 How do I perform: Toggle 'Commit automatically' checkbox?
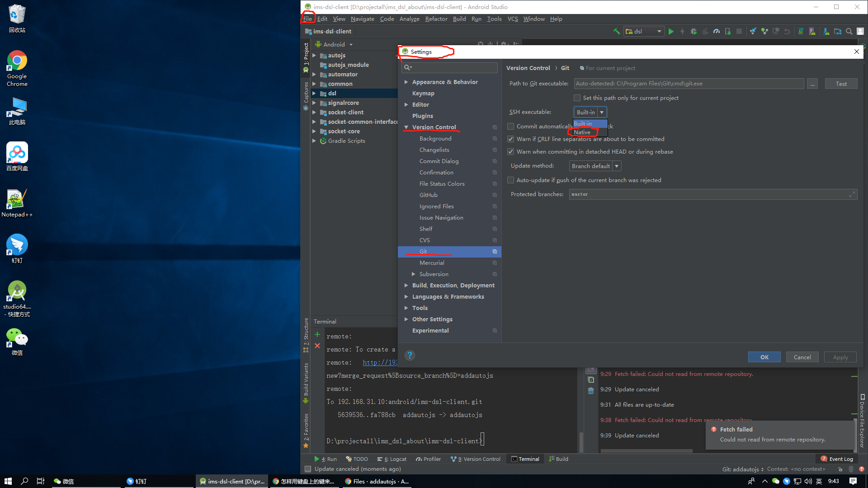(x=510, y=127)
